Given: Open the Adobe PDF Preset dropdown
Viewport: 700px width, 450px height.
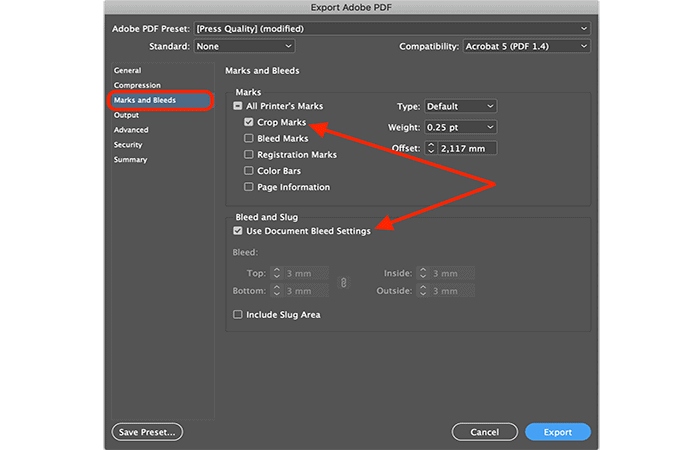Looking at the screenshot, I should (392, 29).
